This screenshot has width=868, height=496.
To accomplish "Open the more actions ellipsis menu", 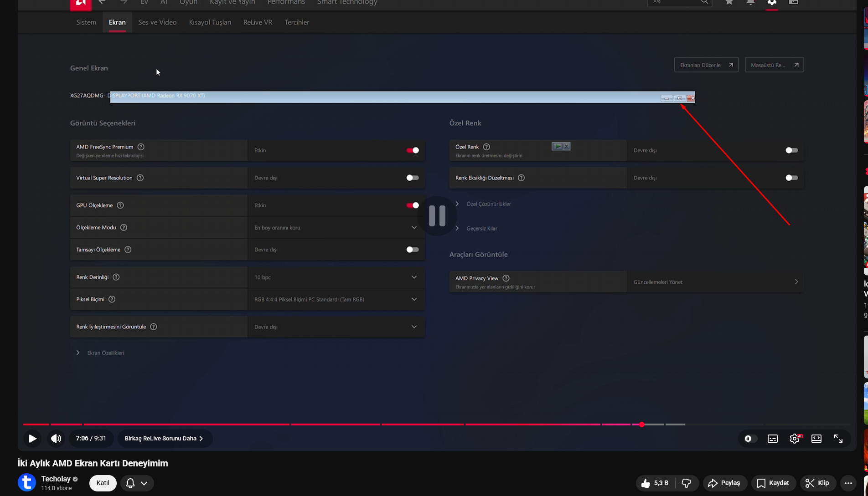I will tap(848, 483).
